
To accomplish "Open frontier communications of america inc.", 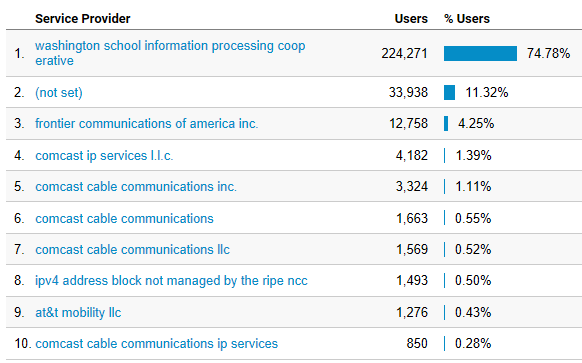I will tap(147, 123).
